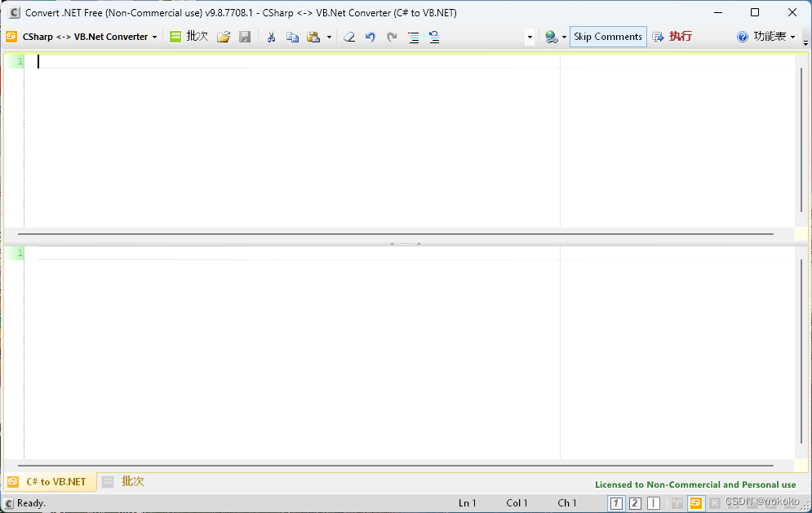Click line number 1 in upper editor
This screenshot has width=812, height=513.
[20, 61]
